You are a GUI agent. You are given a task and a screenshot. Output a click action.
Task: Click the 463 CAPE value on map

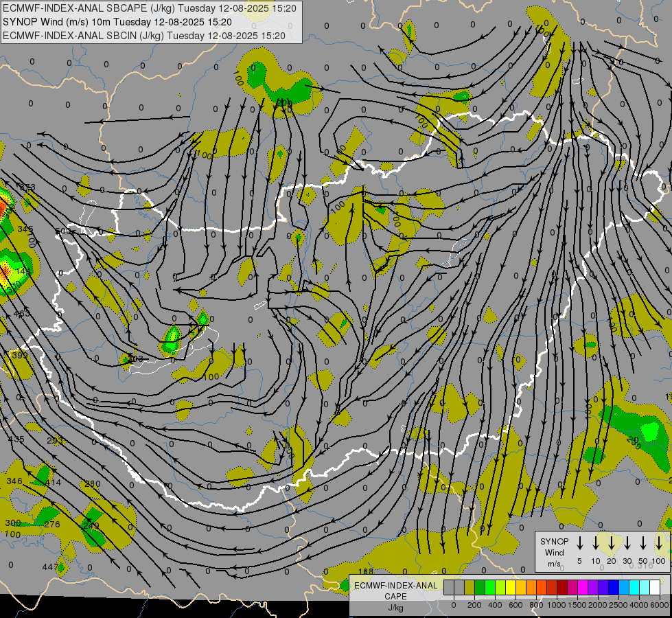click(22, 314)
